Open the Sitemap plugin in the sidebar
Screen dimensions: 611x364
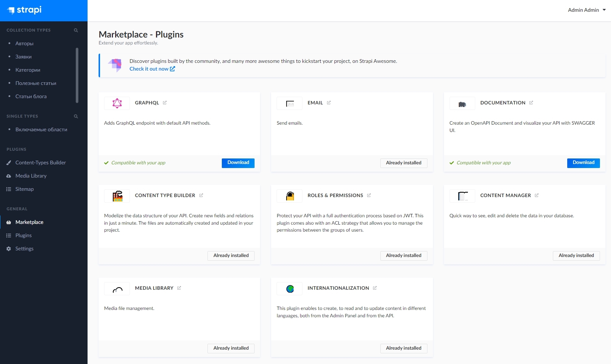pyautogui.click(x=24, y=189)
